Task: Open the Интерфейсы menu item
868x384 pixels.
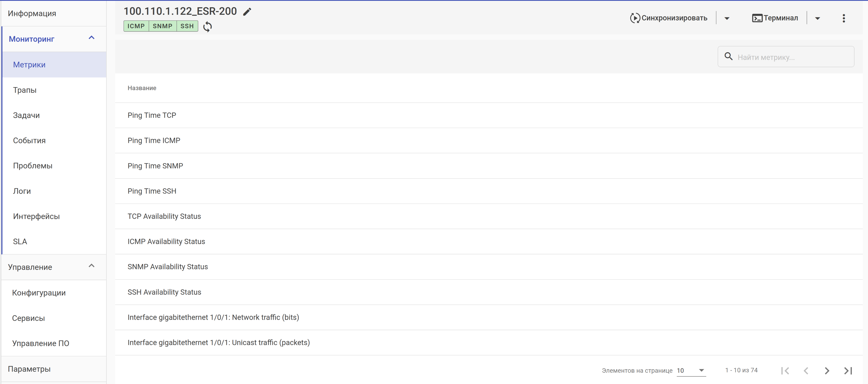Action: [36, 216]
